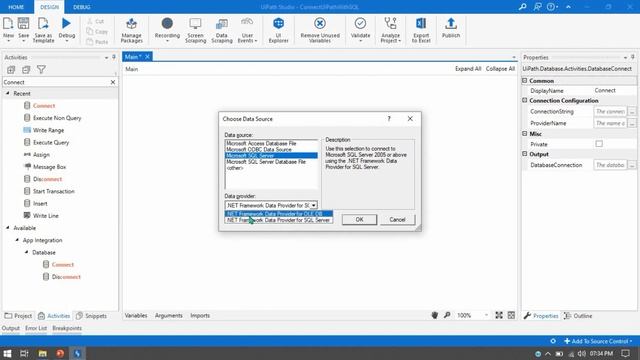
Task: Cancel the Choose Data Source dialog
Action: click(x=397, y=220)
